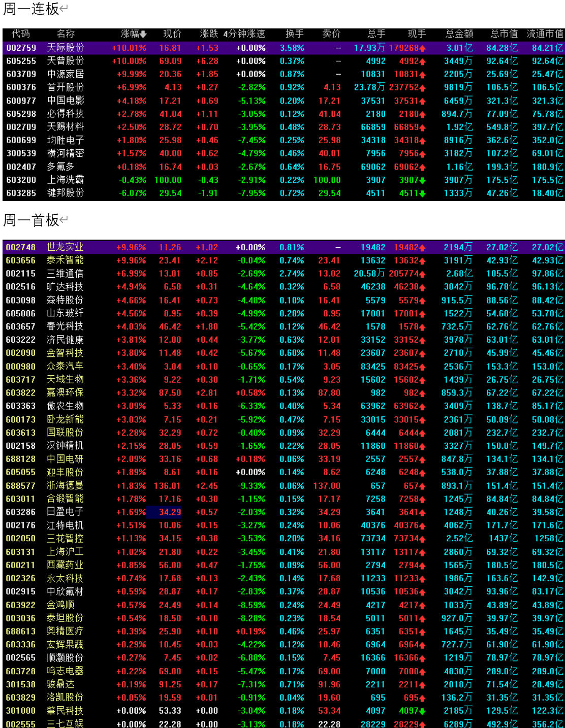
Task: Select the 金鸿顺 stock name
Action: click(61, 605)
